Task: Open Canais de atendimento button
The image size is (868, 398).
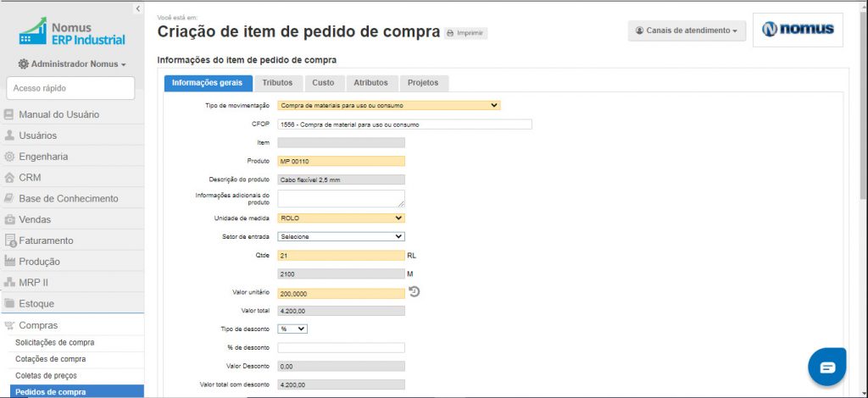Action: click(x=687, y=31)
